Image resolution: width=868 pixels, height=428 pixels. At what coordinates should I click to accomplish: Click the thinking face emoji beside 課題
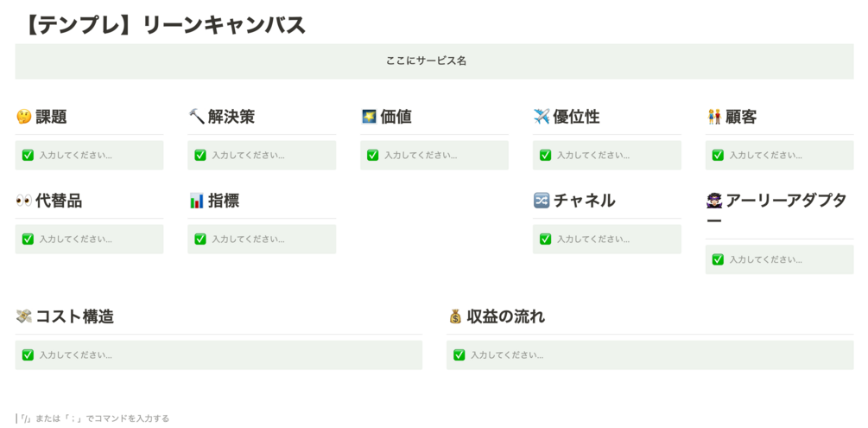[24, 117]
